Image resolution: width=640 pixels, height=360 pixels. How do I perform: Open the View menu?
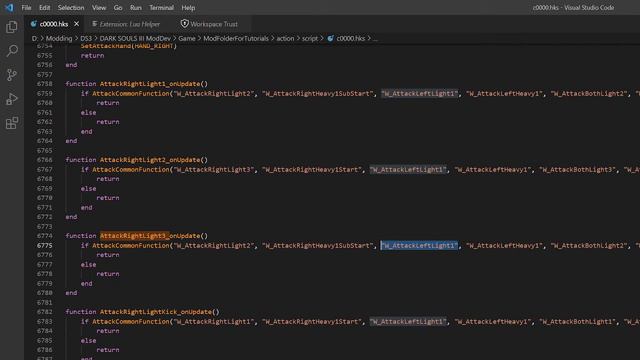click(x=99, y=8)
